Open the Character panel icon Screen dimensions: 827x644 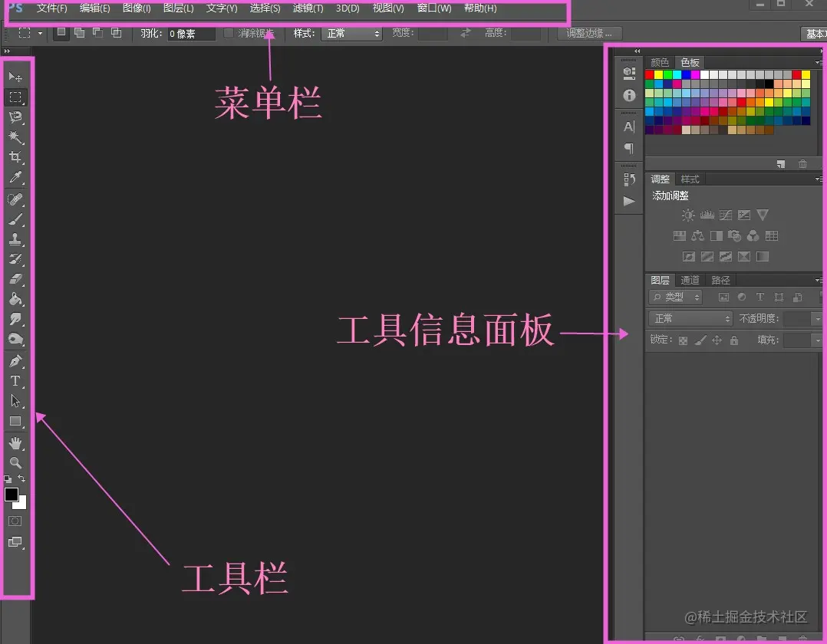(x=629, y=127)
